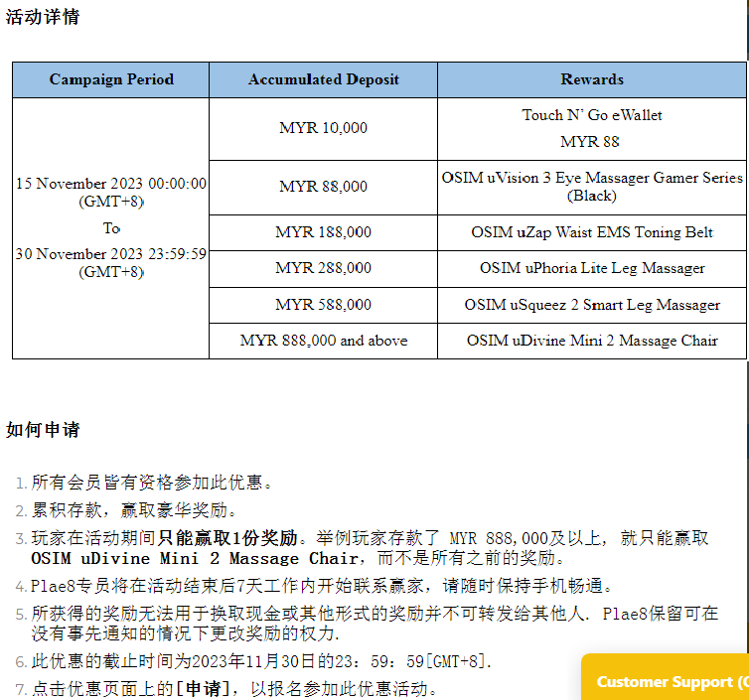Select the MYR 10,000 deposit cell
Image resolution: width=749 pixels, height=700 pixels.
coord(324,128)
